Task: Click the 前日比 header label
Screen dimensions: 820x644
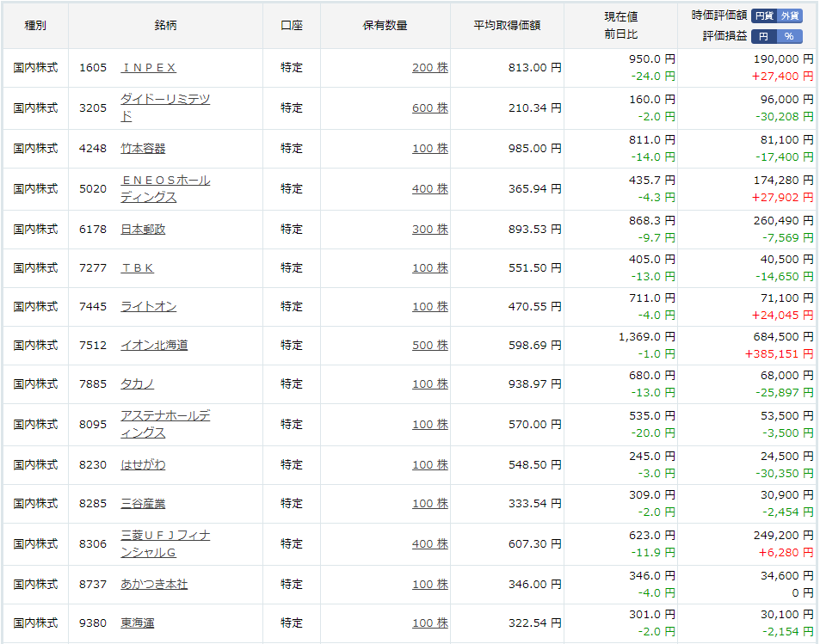Action: 620,34
